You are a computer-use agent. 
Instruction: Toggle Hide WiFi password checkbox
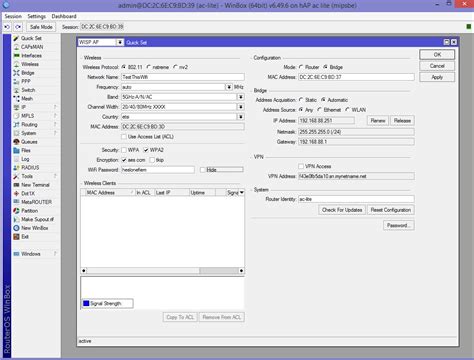point(202,170)
